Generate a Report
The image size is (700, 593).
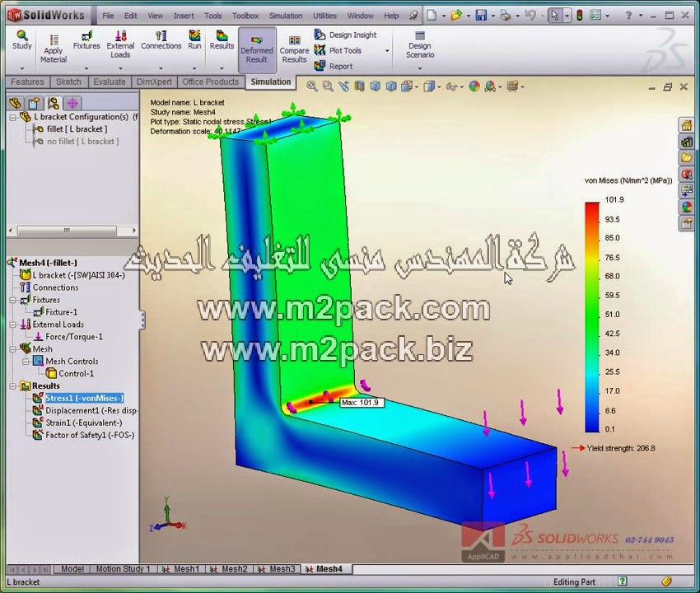(x=334, y=66)
